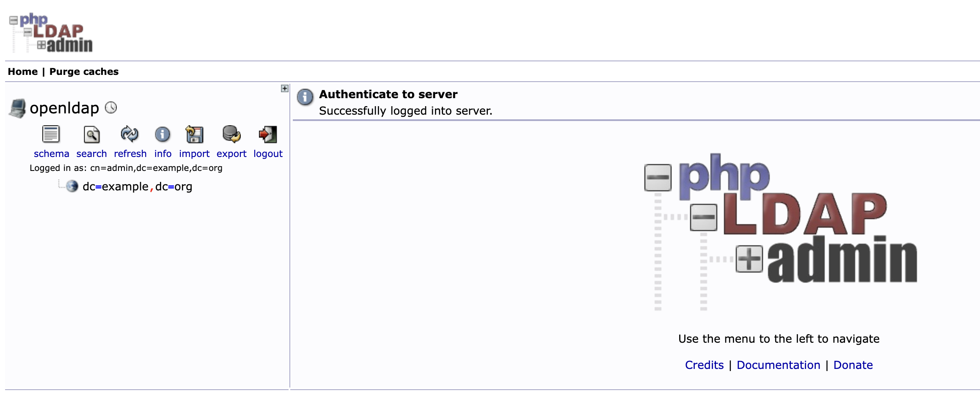
Task: Visit the Donate link
Action: pyautogui.click(x=853, y=365)
